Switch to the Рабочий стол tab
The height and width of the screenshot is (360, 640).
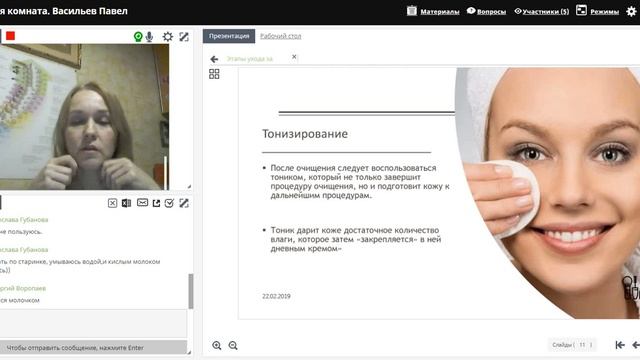281,36
